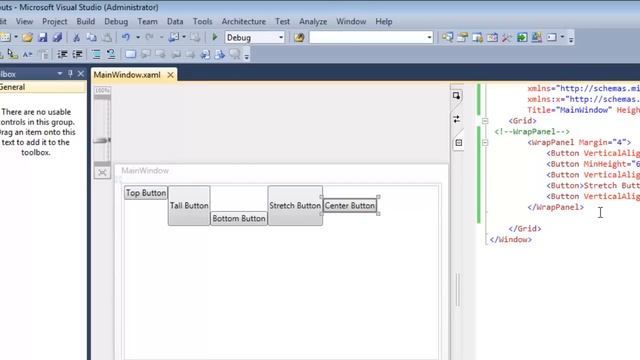Open the Navigate Backward dropdown arrow
The image size is (640, 360).
pos(184,38)
